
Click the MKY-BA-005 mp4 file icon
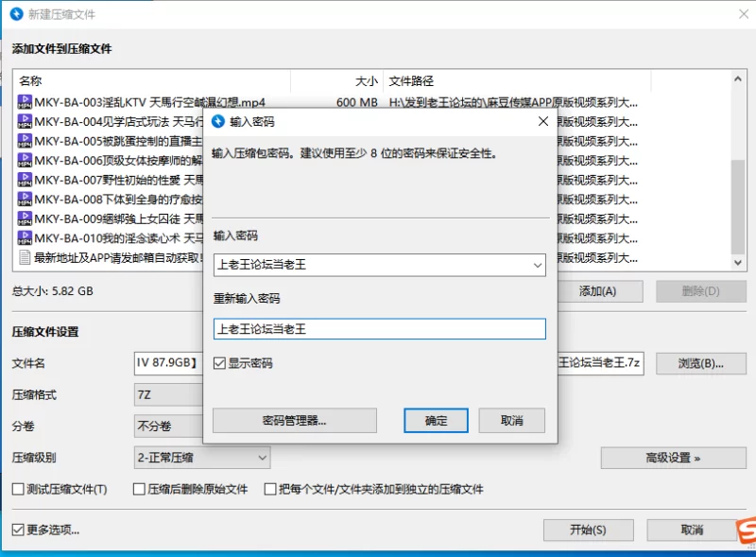click(x=25, y=141)
